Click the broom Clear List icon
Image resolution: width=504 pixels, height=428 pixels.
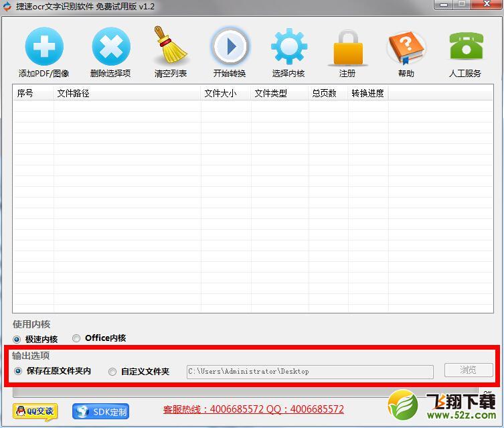pyautogui.click(x=171, y=45)
